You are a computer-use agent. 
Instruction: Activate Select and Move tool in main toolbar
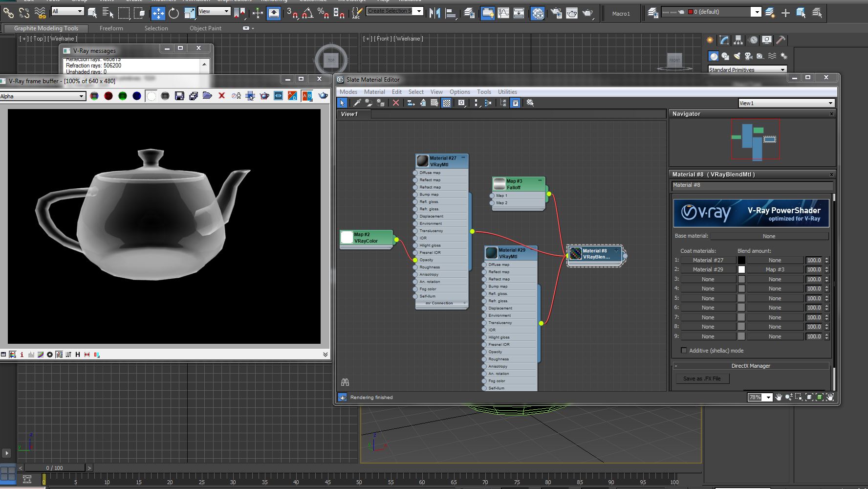coord(158,13)
